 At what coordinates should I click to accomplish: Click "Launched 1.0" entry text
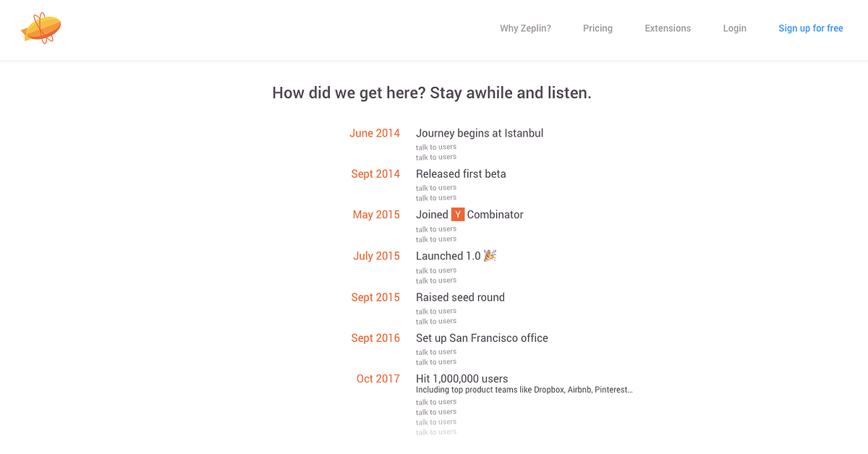coord(448,256)
